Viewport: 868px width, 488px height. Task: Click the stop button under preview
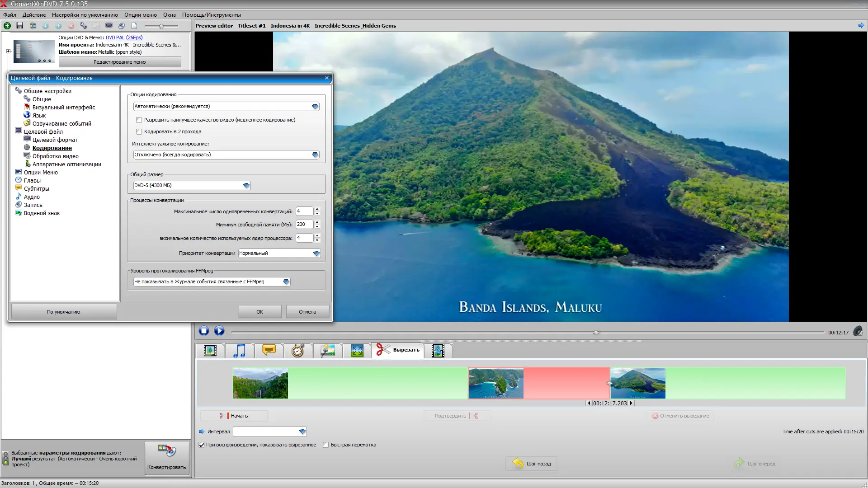coord(204,331)
